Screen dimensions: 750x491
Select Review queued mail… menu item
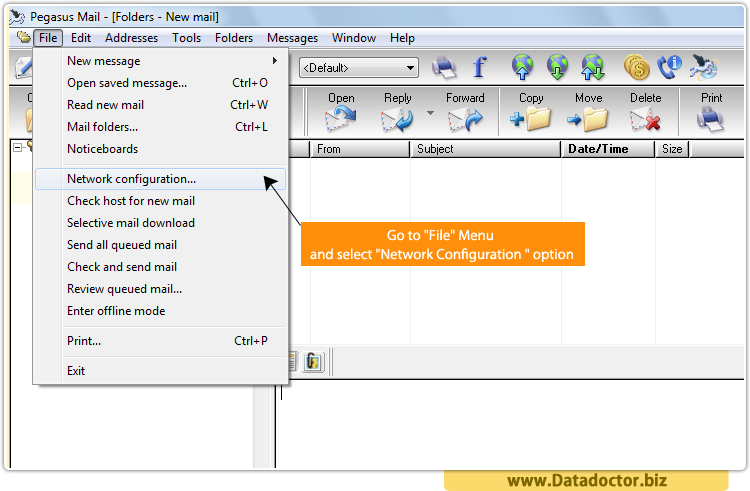coord(161,289)
